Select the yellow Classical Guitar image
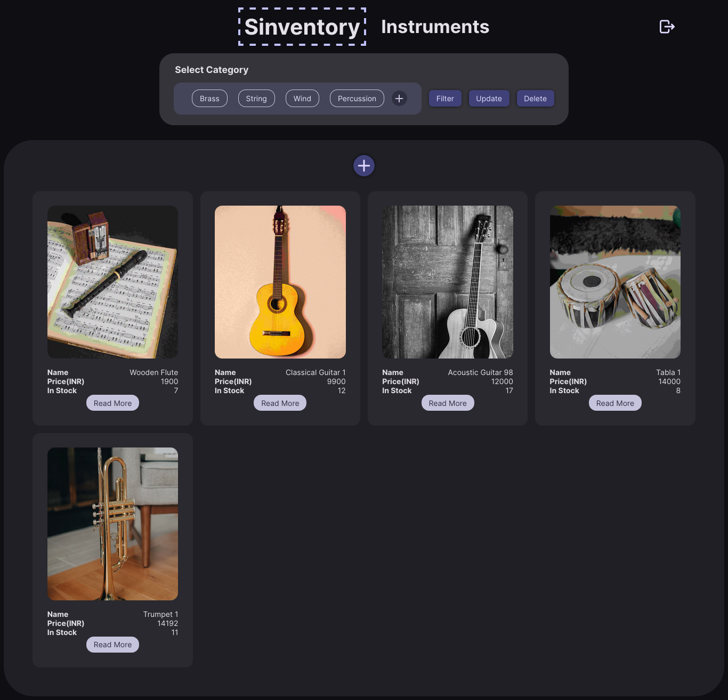The image size is (728, 700). tap(280, 282)
